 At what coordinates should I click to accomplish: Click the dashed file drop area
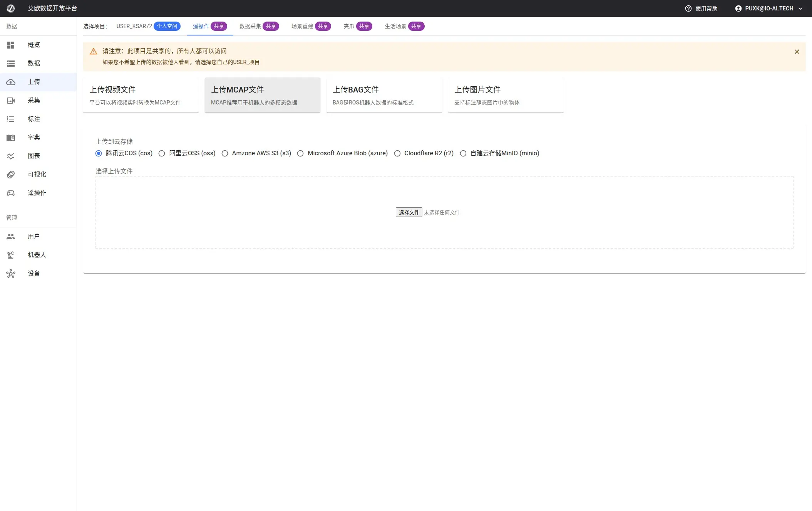(x=444, y=212)
